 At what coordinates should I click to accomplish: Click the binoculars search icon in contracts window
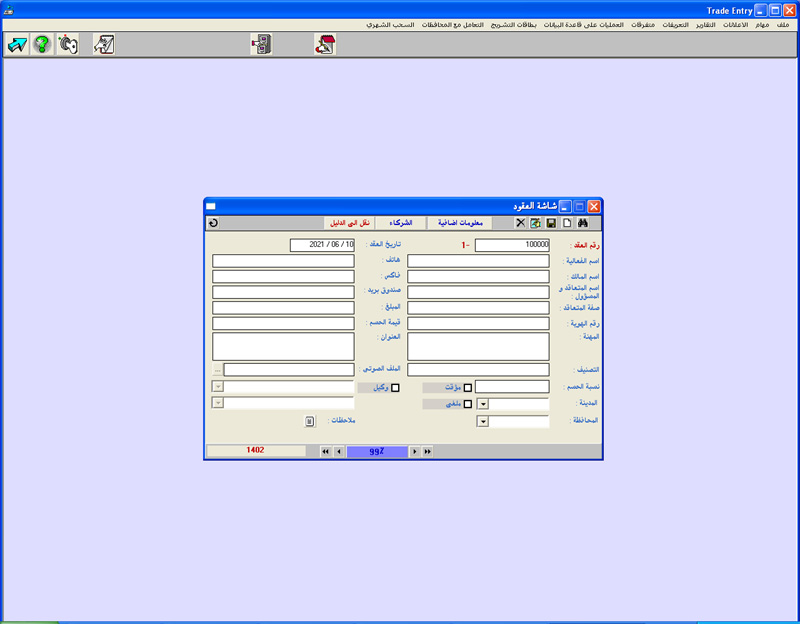pos(593,223)
